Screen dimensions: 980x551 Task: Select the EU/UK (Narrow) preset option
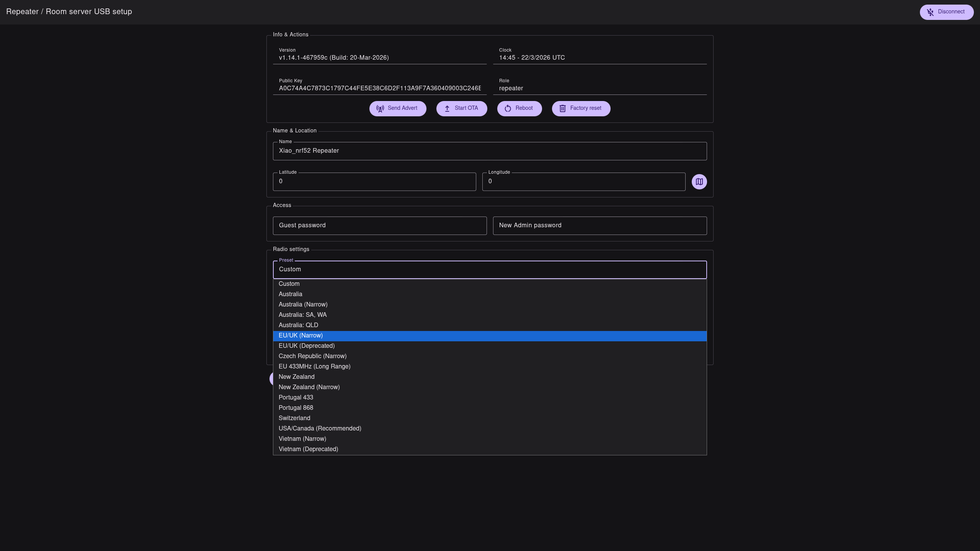click(301, 336)
